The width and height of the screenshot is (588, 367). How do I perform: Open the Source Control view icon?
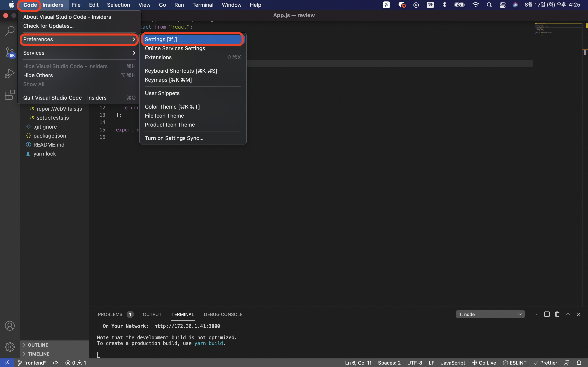(10, 52)
